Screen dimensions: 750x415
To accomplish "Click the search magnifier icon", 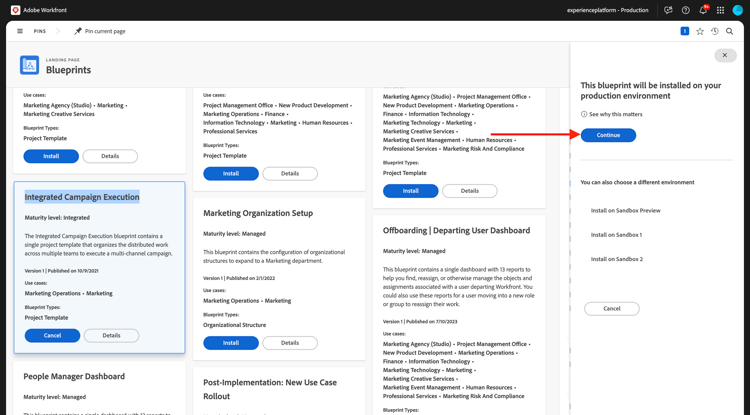I will [730, 31].
